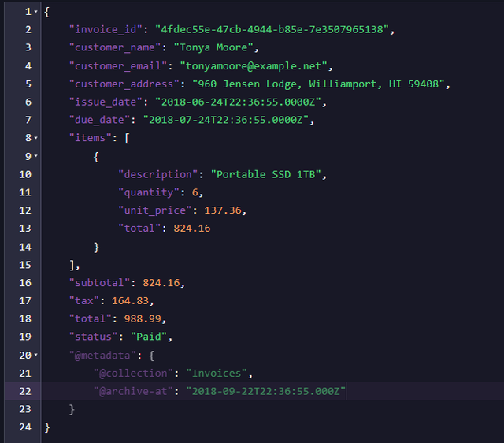The image size is (504, 443).
Task: Click the invoice_id UUID value
Action: [272, 30]
